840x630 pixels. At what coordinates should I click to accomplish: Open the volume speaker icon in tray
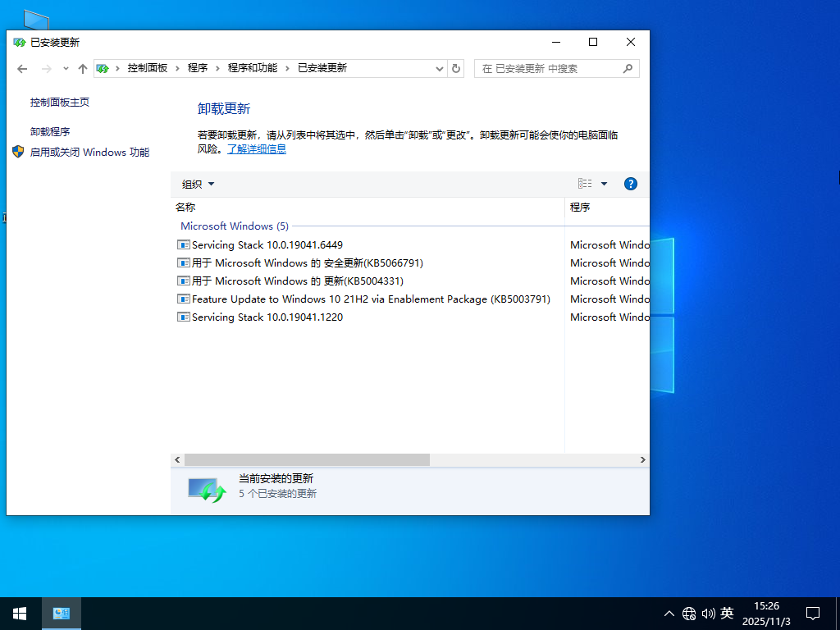click(x=709, y=613)
